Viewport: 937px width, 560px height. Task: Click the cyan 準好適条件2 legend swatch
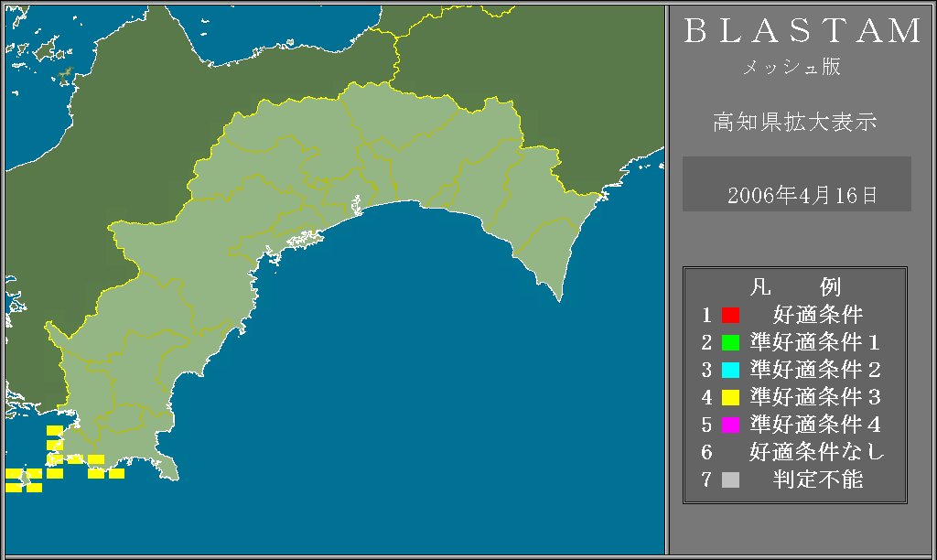(x=730, y=370)
